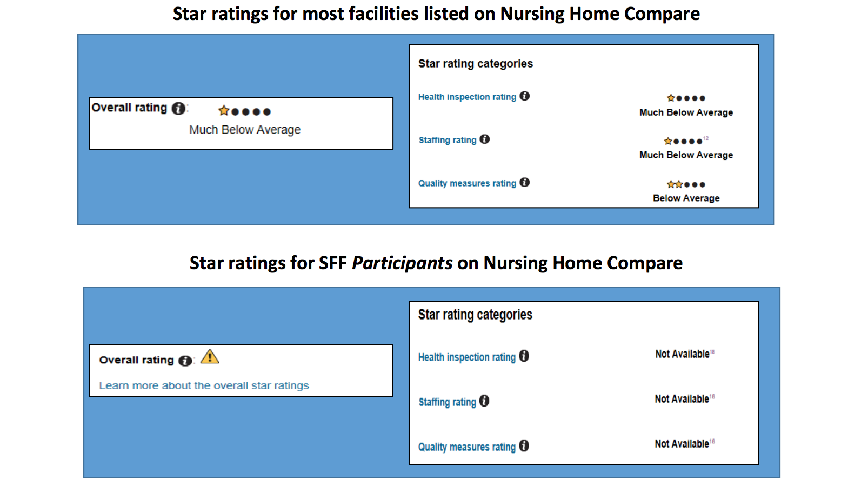The height and width of the screenshot is (479, 868).
Task: Click the two-star Quality measures rating stars
Action: (x=686, y=184)
